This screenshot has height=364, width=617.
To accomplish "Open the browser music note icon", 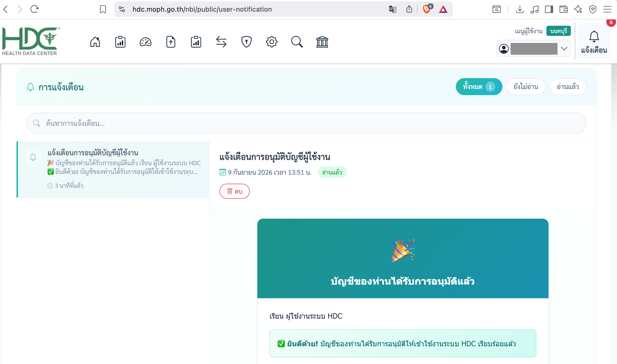I will click(x=534, y=9).
